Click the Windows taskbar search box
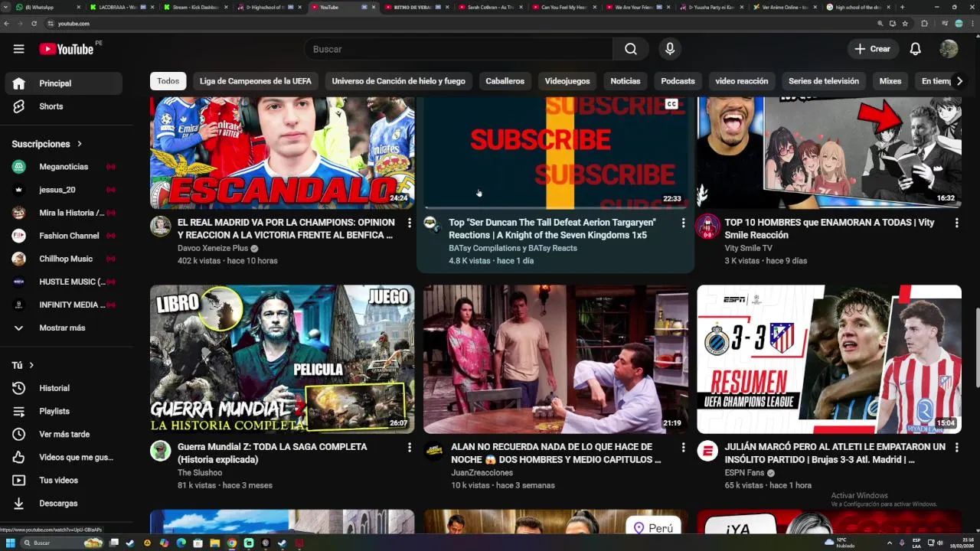The width and height of the screenshot is (980, 551). [x=63, y=543]
